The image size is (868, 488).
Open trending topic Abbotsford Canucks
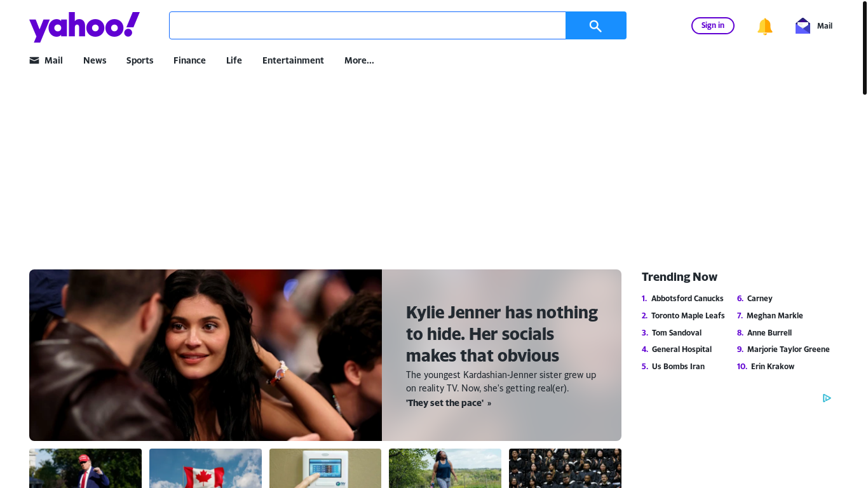tap(687, 299)
